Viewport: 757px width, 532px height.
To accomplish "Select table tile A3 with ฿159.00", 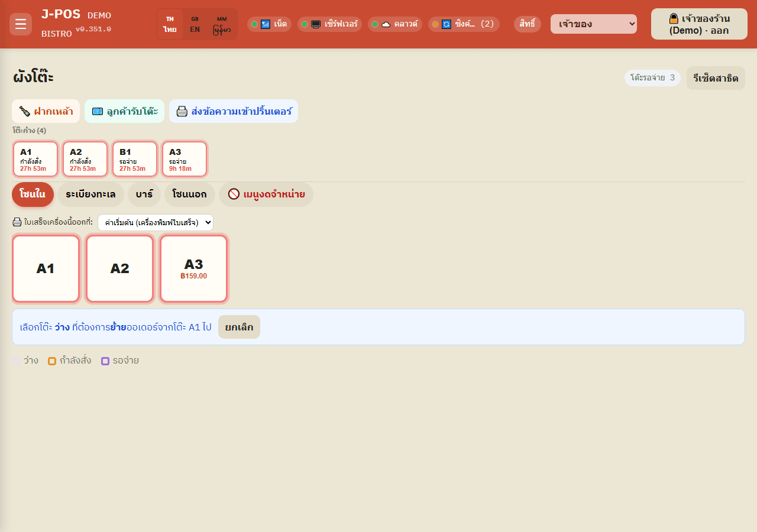I will click(x=193, y=268).
